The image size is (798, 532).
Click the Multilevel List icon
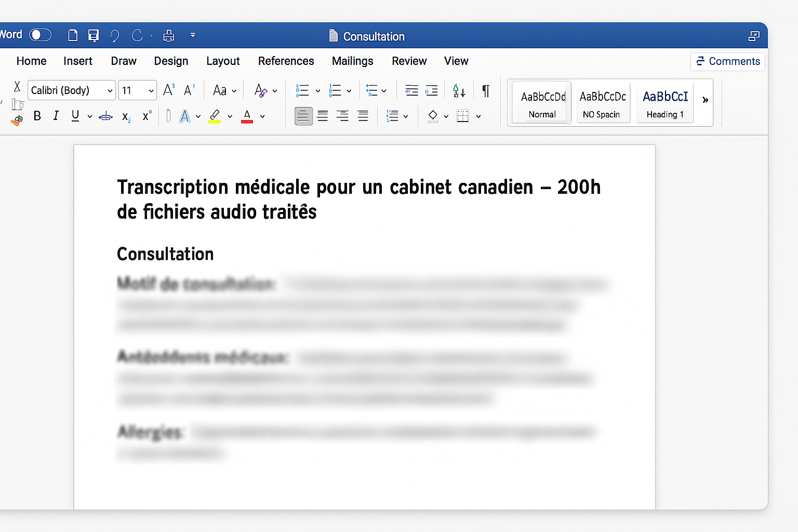point(372,90)
